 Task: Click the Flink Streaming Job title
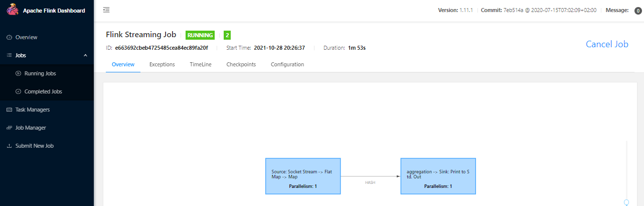(x=141, y=35)
